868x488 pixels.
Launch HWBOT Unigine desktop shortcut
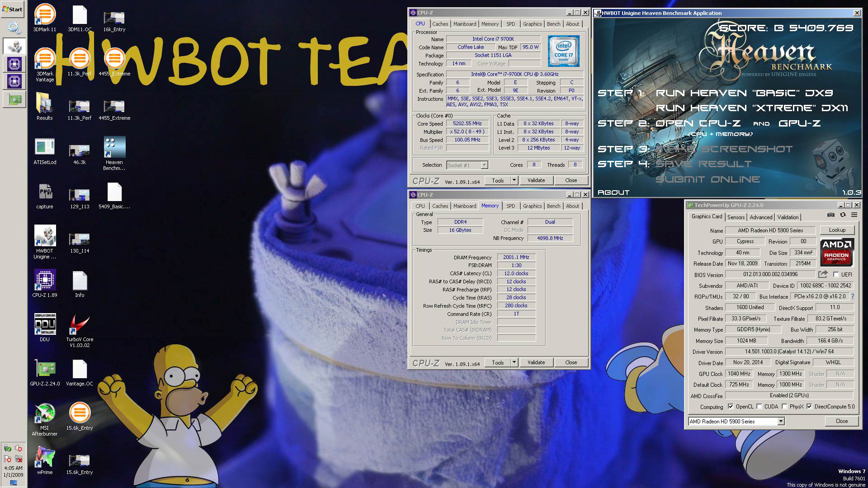coord(45,242)
